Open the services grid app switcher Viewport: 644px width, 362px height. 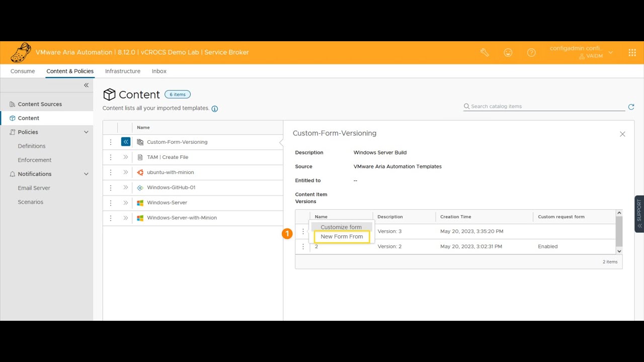(632, 52)
